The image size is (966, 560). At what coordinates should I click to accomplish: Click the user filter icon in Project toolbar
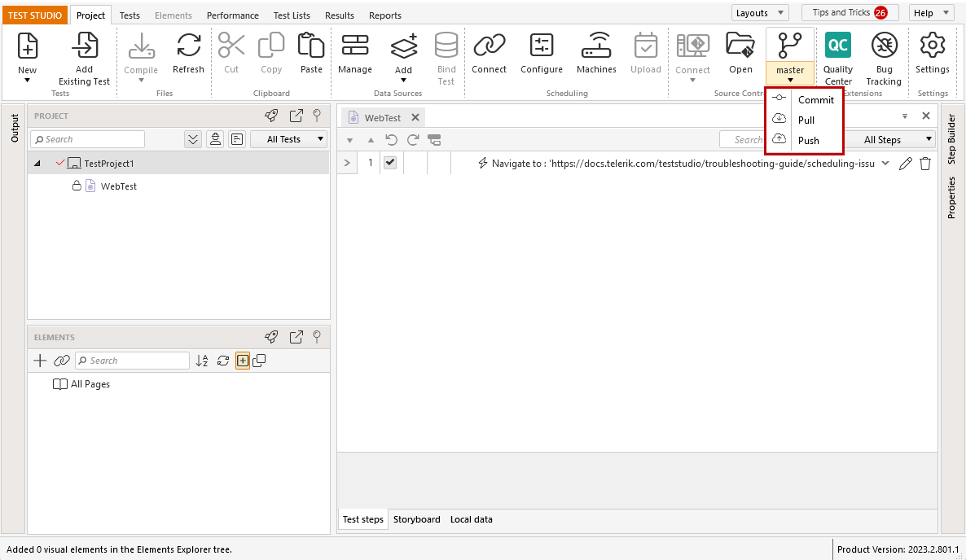coord(215,140)
